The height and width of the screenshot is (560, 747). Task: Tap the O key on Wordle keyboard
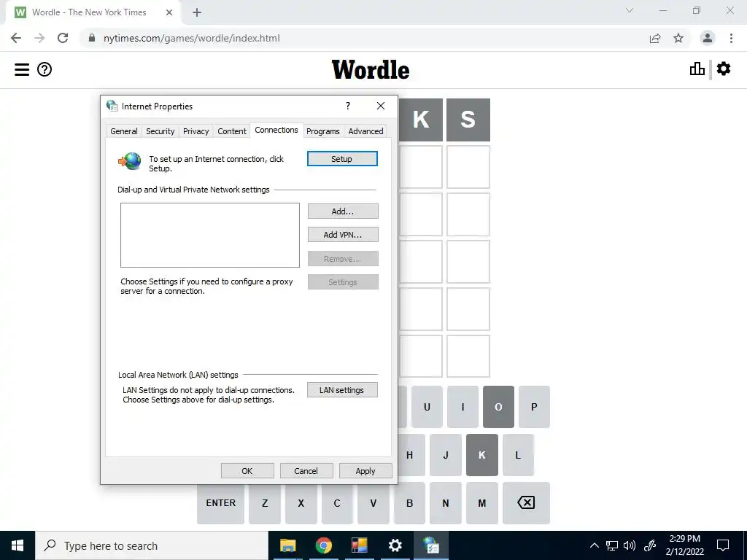pos(498,407)
